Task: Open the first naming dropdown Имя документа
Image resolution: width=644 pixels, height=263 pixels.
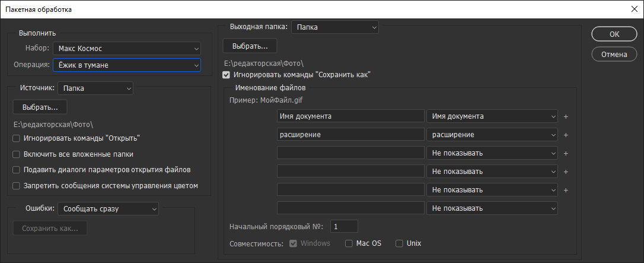Action: tap(492, 116)
